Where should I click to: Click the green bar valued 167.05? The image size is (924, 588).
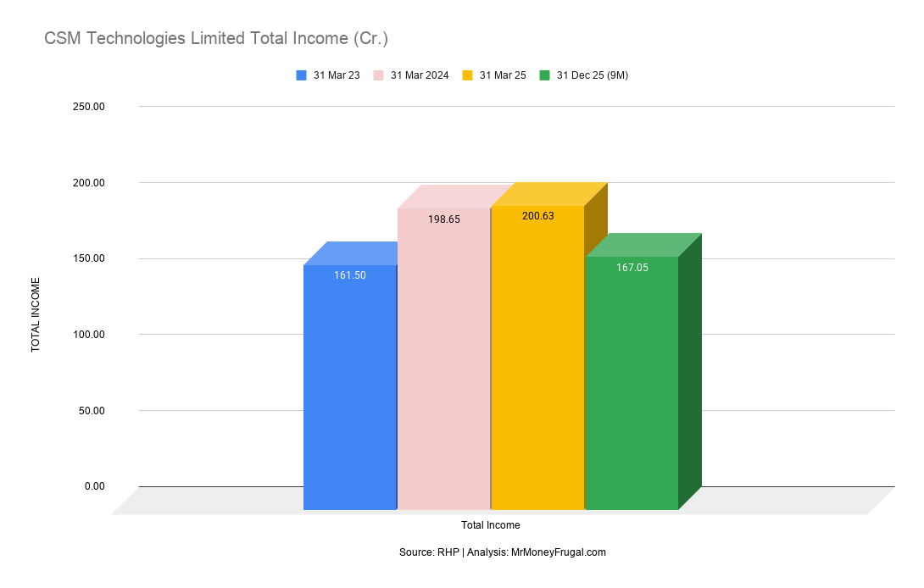(x=632, y=383)
